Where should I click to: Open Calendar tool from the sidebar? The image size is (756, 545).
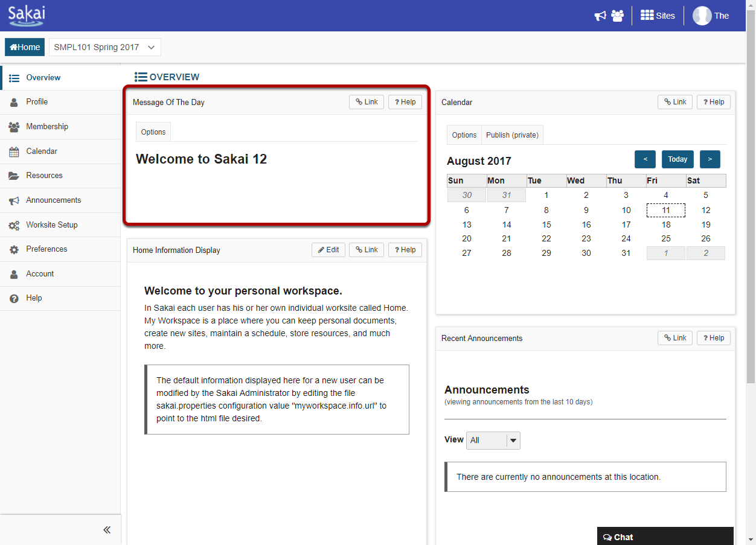coord(60,151)
